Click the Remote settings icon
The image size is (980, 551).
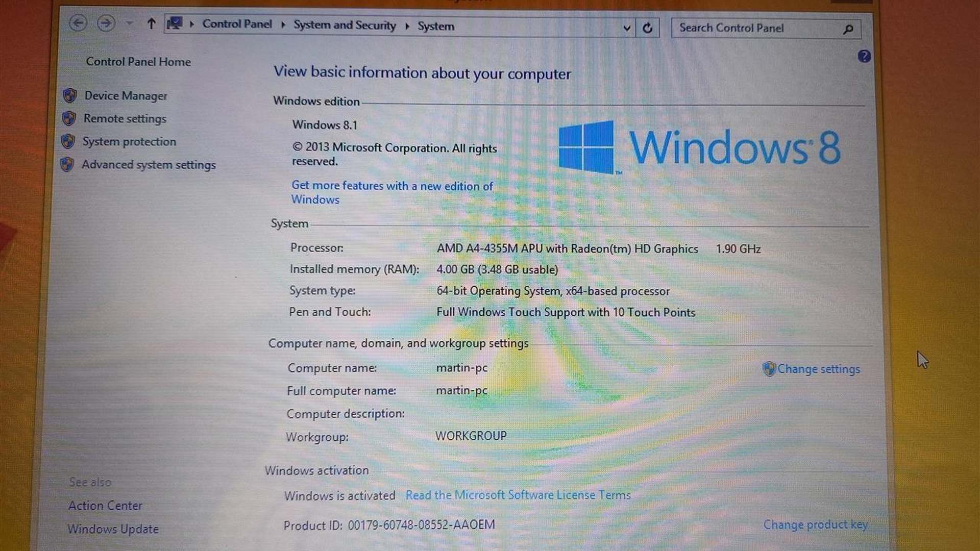(x=72, y=118)
